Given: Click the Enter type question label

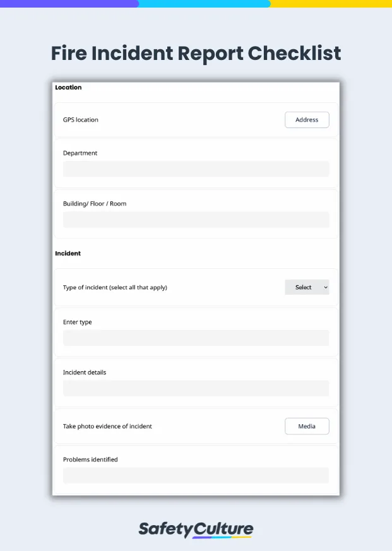Looking at the screenshot, I should point(76,322).
